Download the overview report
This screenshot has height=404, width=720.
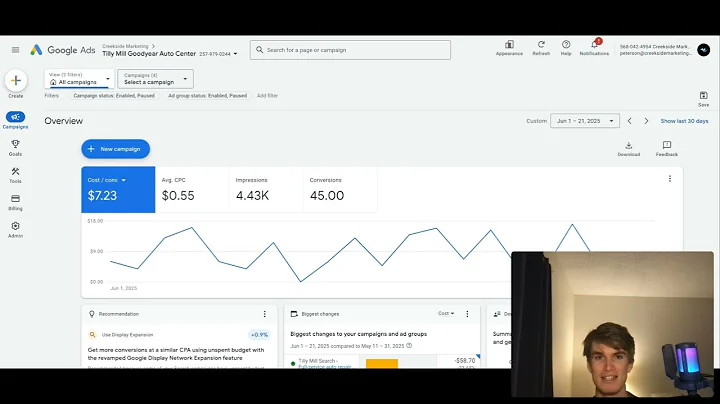click(629, 149)
